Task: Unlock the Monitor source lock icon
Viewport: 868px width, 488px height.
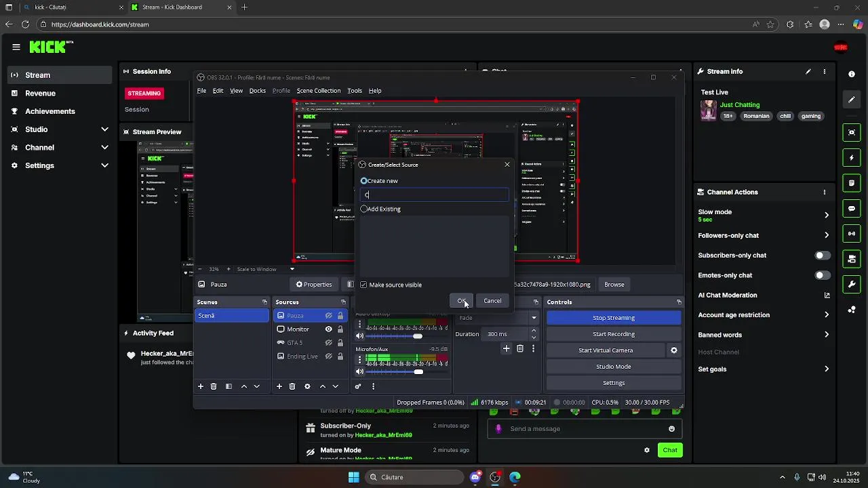Action: coord(340,329)
